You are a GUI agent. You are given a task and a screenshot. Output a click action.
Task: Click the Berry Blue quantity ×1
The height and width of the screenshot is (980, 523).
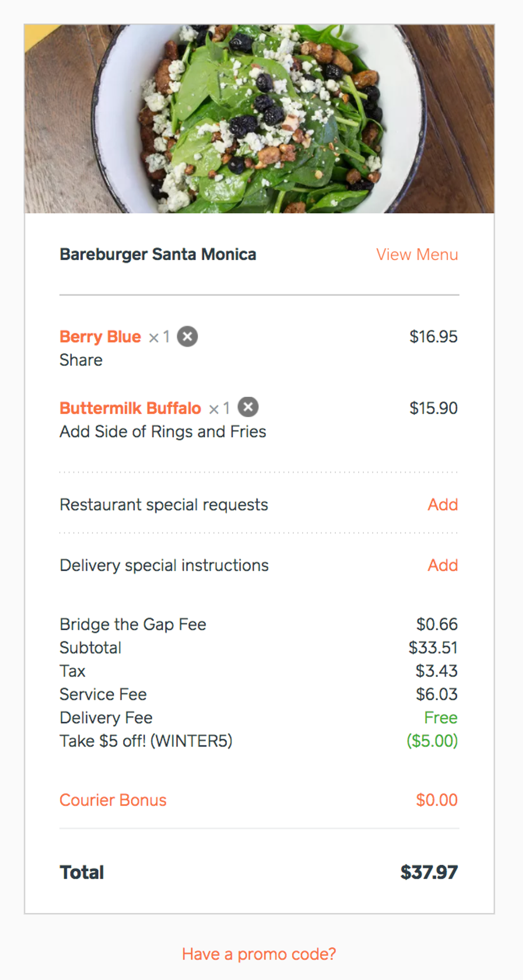click(x=160, y=337)
